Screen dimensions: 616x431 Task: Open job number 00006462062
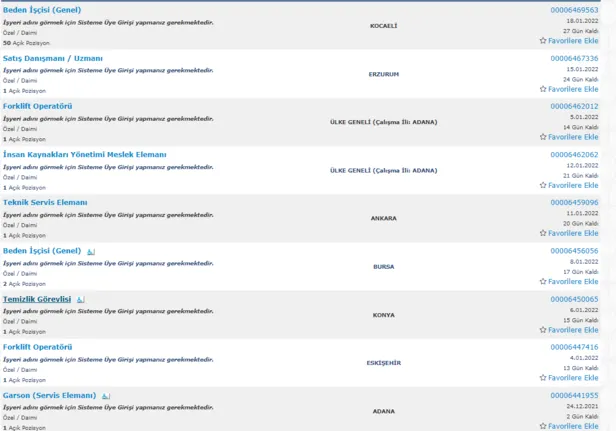click(x=574, y=155)
